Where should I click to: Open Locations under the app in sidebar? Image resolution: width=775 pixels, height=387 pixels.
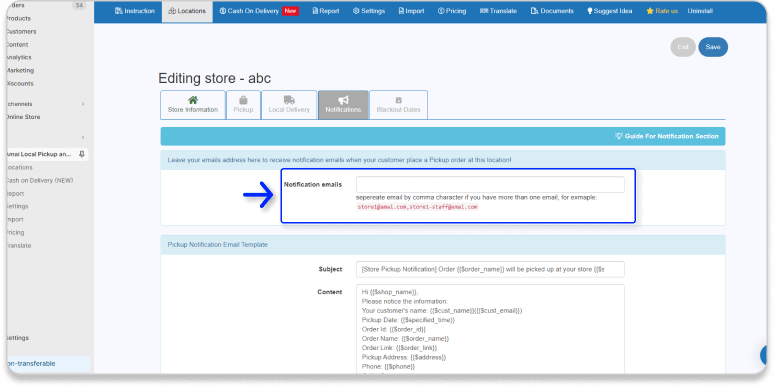[x=19, y=168]
